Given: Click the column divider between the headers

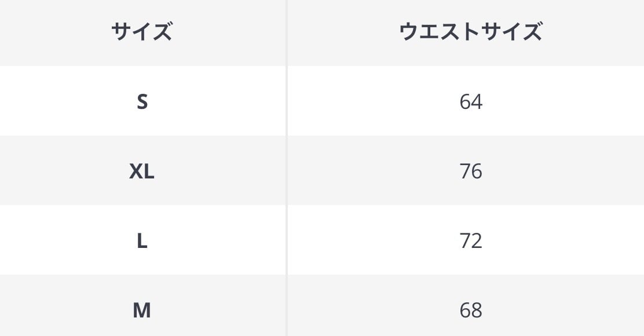Looking at the screenshot, I should click(x=287, y=32).
